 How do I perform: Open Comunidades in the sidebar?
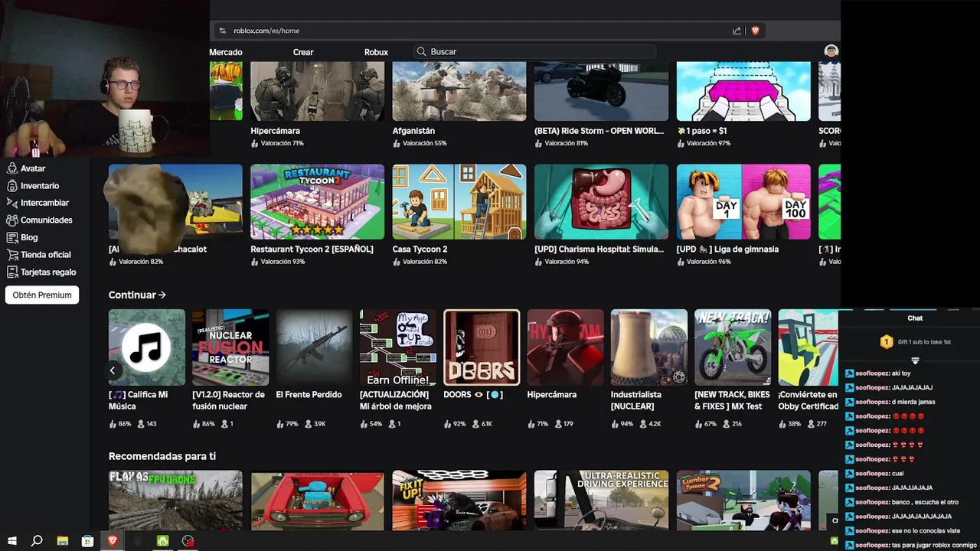[39, 220]
